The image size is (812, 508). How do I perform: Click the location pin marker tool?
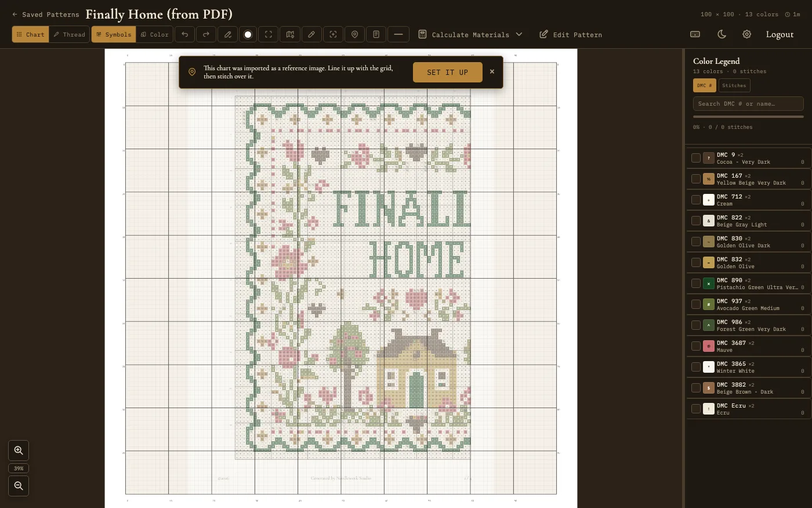coord(354,34)
